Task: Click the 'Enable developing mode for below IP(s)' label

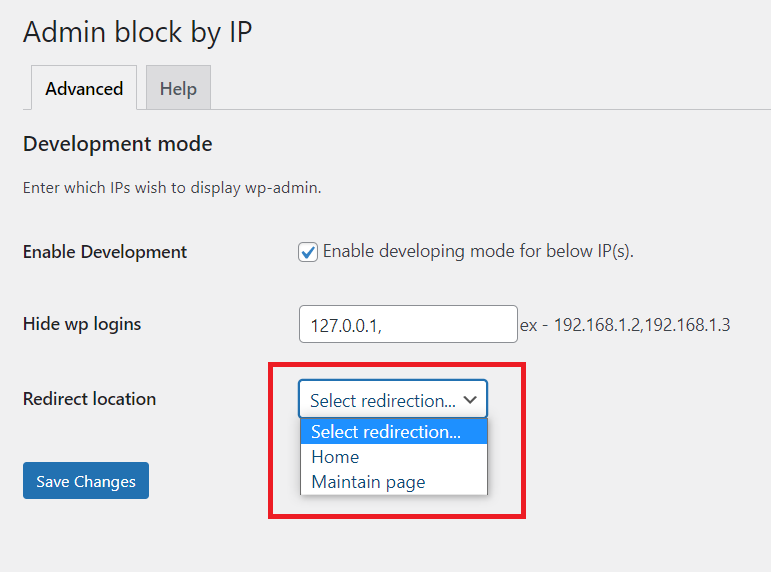Action: [x=478, y=251]
